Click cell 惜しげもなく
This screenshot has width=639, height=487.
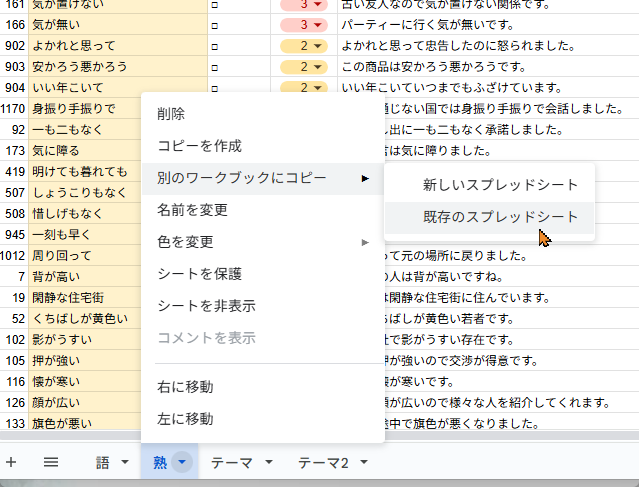85,214
